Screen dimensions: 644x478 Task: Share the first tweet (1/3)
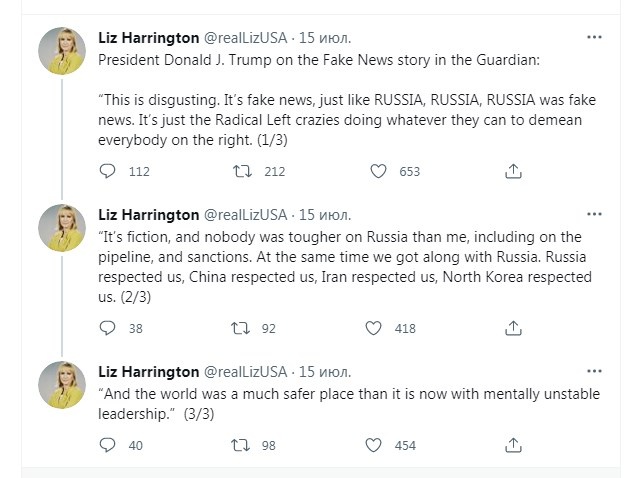513,171
